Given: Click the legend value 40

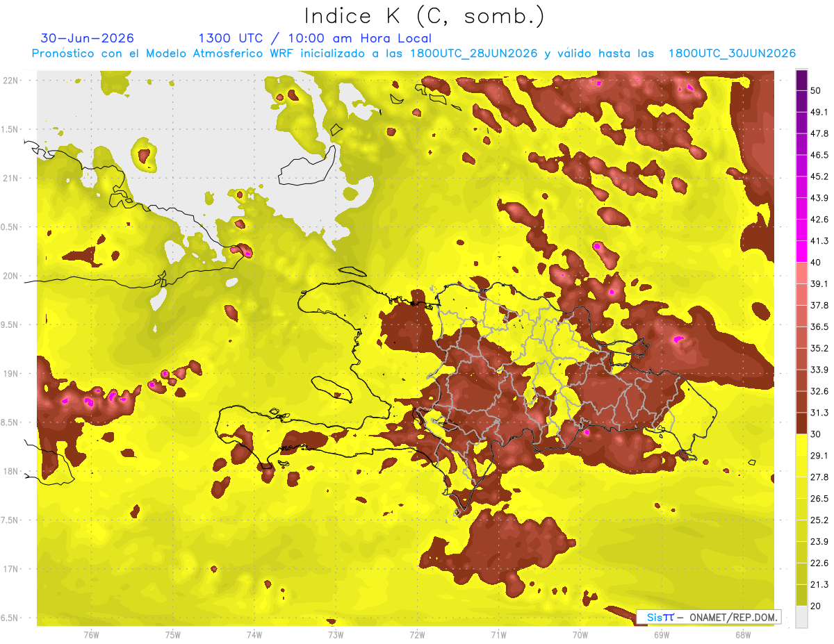Looking at the screenshot, I should tap(817, 262).
